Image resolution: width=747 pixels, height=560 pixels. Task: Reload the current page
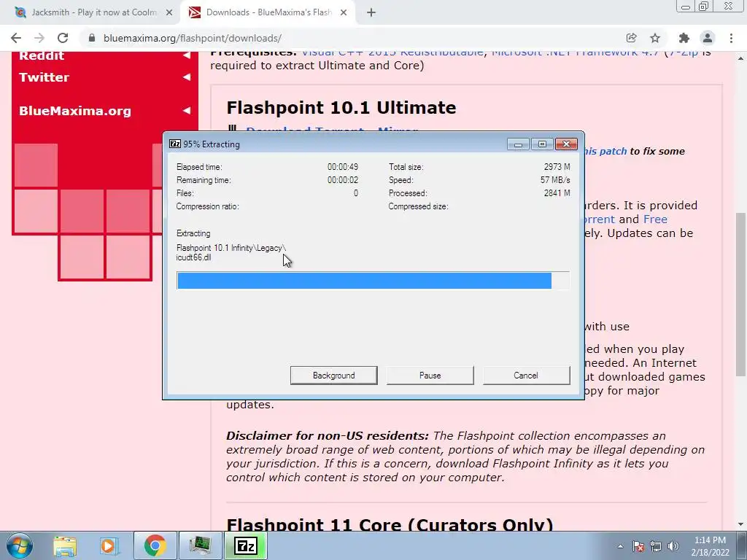[63, 38]
